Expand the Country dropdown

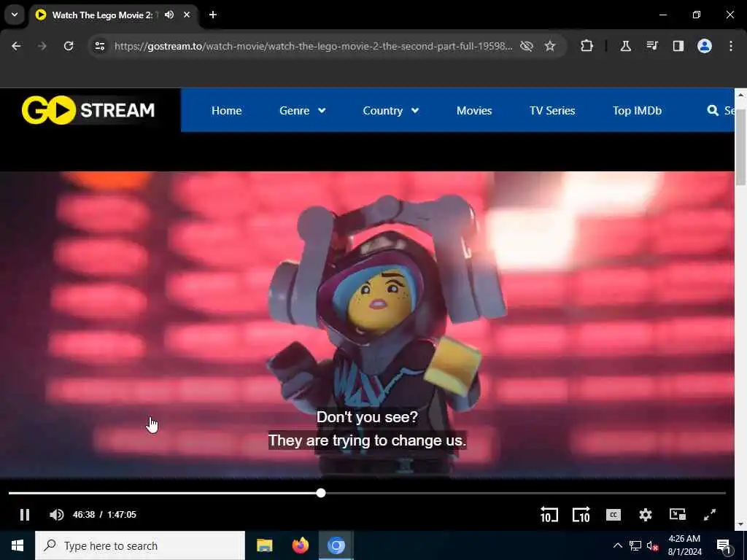(391, 111)
